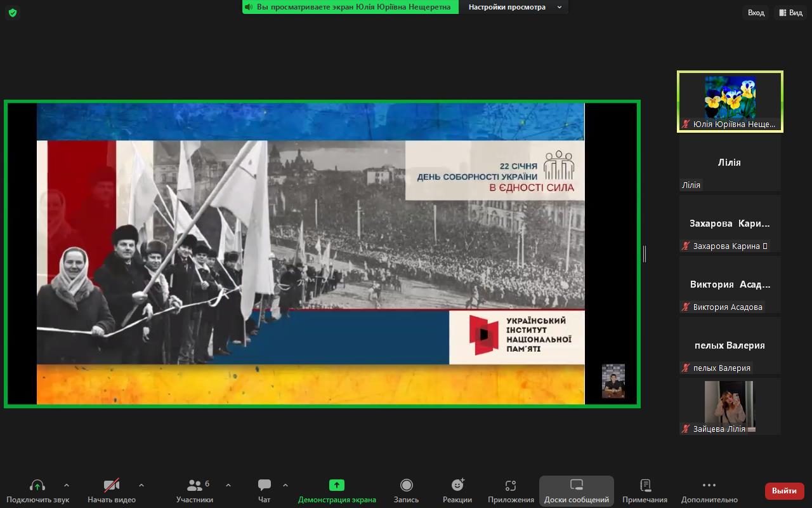The width and height of the screenshot is (812, 508).
Task: Expand the audio options chevron
Action: pyautogui.click(x=67, y=485)
